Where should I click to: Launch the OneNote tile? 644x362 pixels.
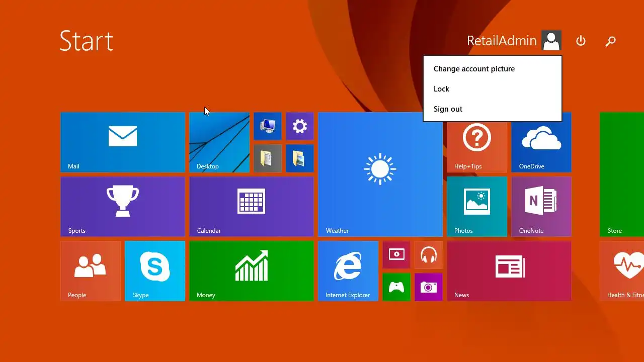541,207
